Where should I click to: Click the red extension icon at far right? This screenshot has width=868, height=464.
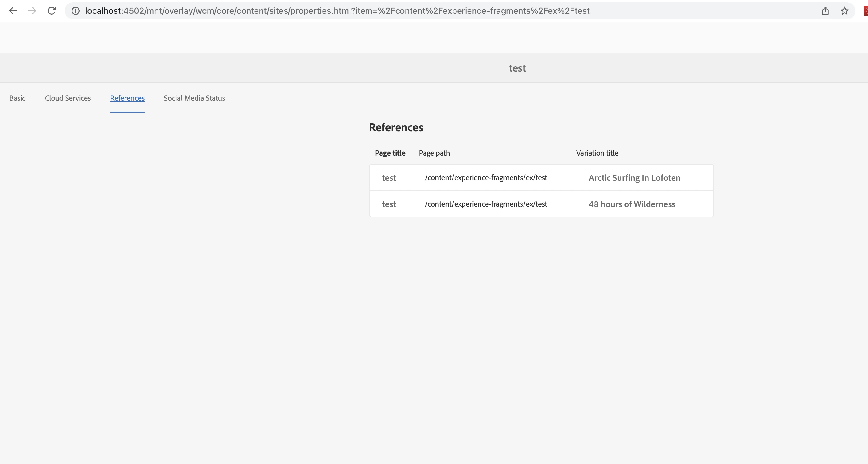(865, 11)
